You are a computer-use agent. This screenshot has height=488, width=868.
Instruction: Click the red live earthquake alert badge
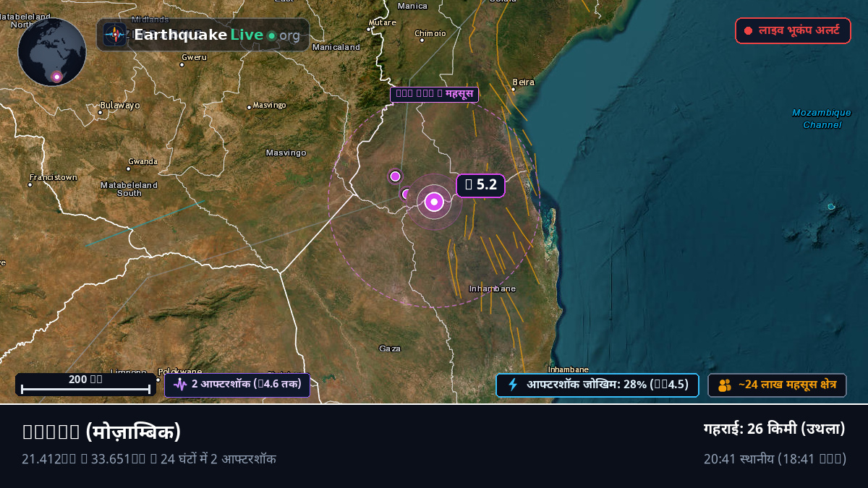793,30
